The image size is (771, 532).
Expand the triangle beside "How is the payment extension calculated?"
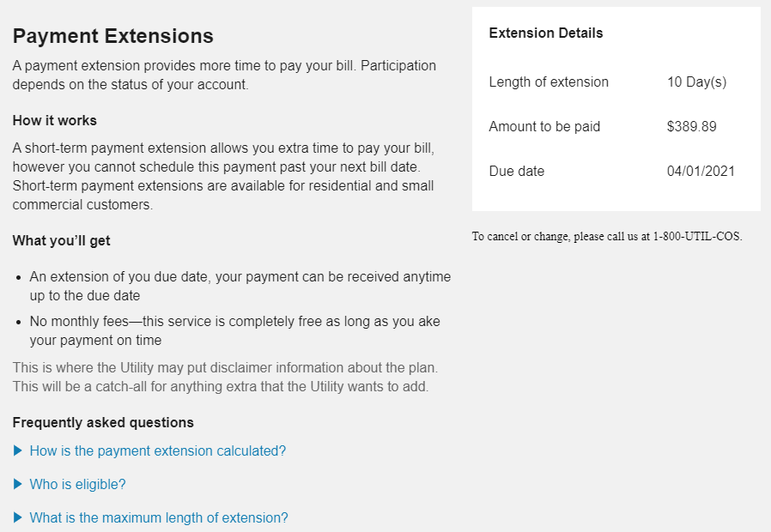pyautogui.click(x=18, y=450)
